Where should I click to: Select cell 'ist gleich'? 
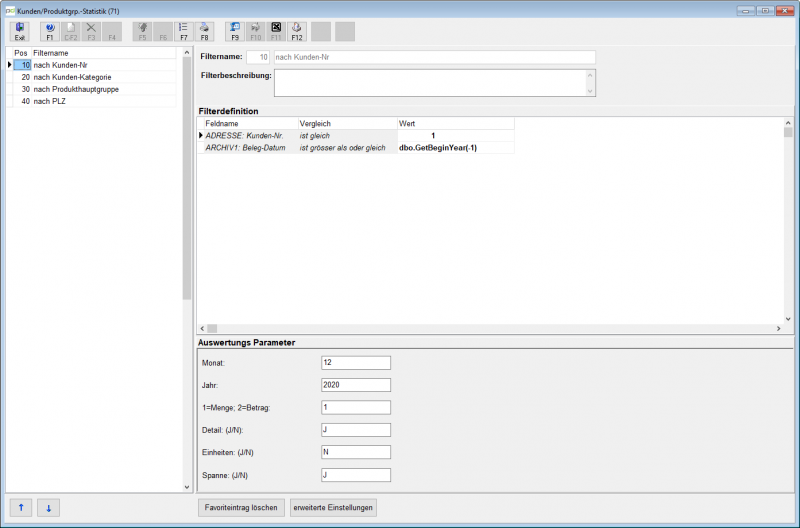click(347, 136)
